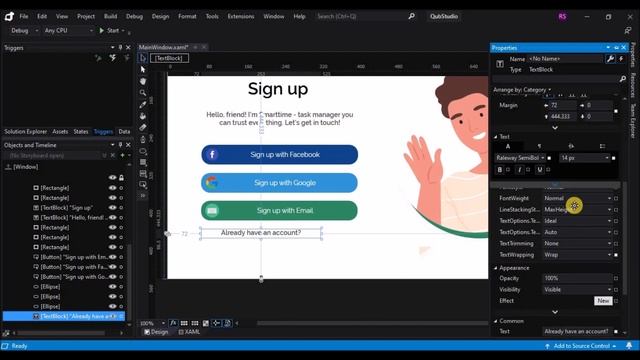This screenshot has height=360, width=640.
Task: Expand advanced Appearance properties chevron
Action: [555, 312]
